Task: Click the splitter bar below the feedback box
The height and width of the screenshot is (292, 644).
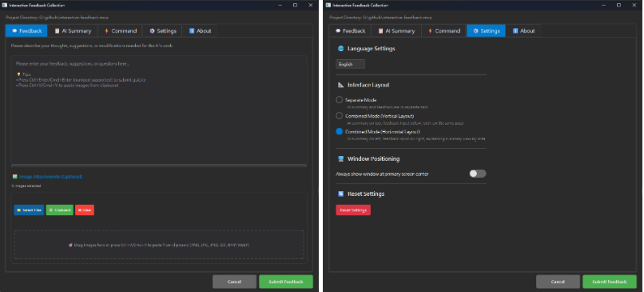Action: click(158, 166)
